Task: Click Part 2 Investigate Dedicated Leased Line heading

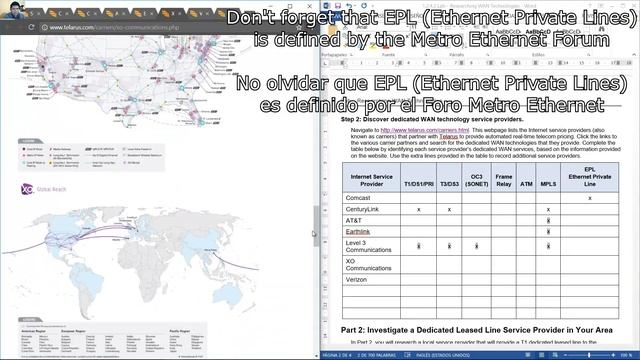Action: [477, 330]
